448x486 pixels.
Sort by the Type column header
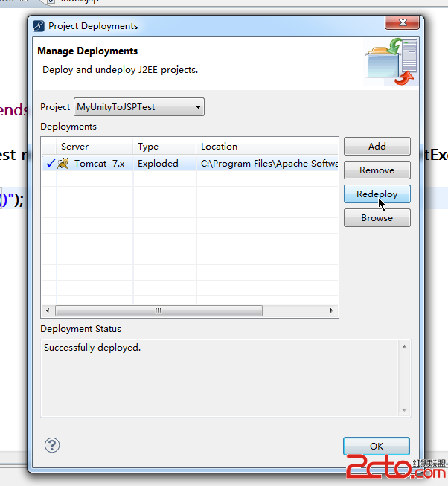(164, 147)
